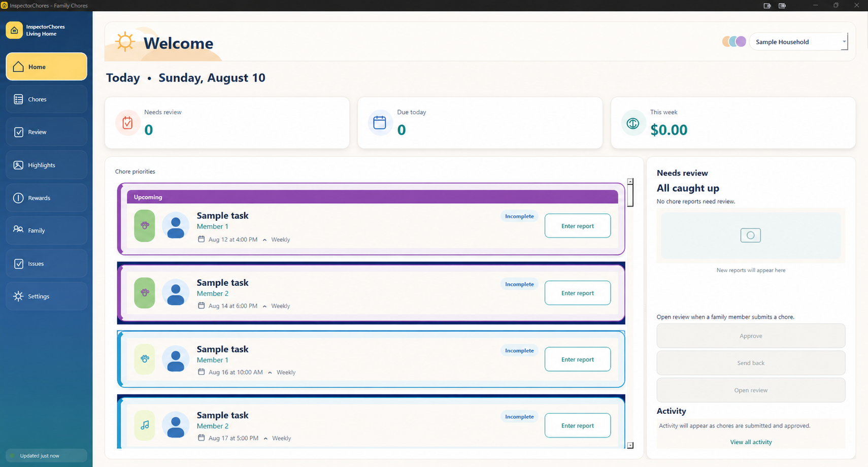Image resolution: width=868 pixels, height=467 pixels.
Task: Click the sun icon beside Welcome
Action: tap(124, 42)
